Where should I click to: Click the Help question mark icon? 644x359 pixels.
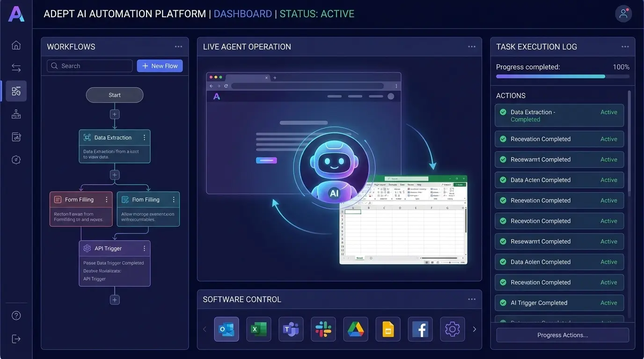point(16,316)
